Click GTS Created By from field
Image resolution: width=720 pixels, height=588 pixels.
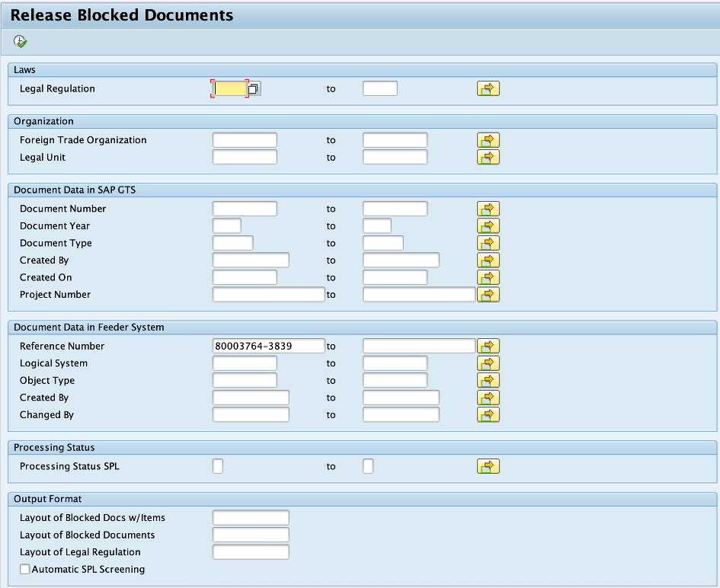pyautogui.click(x=251, y=260)
